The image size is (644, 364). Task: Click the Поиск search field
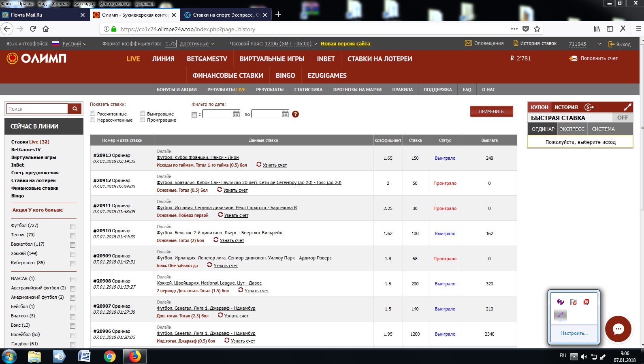point(37,109)
